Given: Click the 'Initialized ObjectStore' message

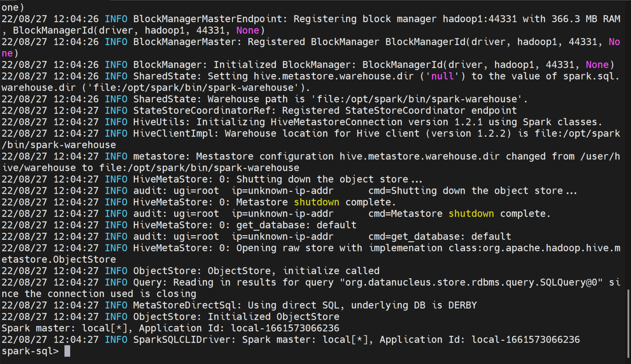Looking at the screenshot, I should pyautogui.click(x=273, y=317).
